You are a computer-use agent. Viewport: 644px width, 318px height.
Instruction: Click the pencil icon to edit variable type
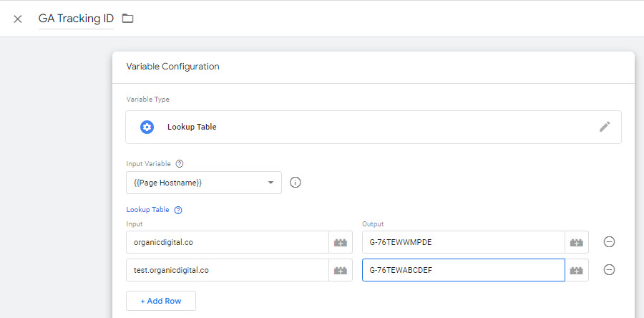tap(605, 127)
